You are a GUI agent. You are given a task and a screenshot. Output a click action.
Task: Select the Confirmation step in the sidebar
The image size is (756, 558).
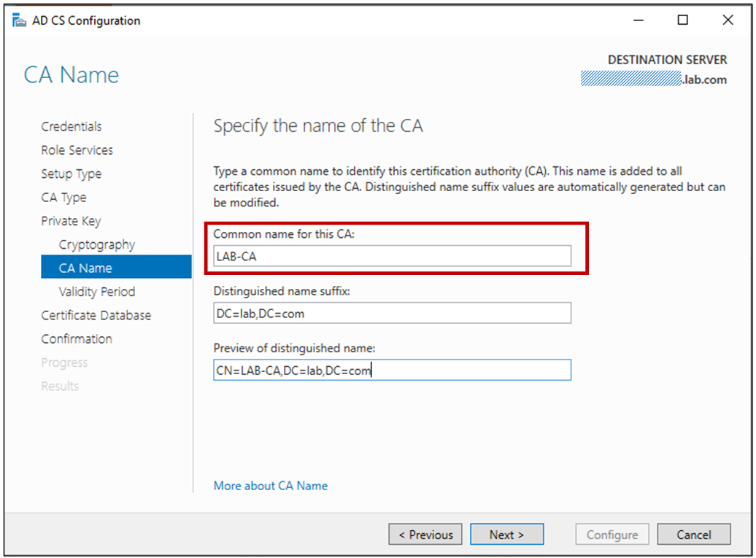coord(77,338)
